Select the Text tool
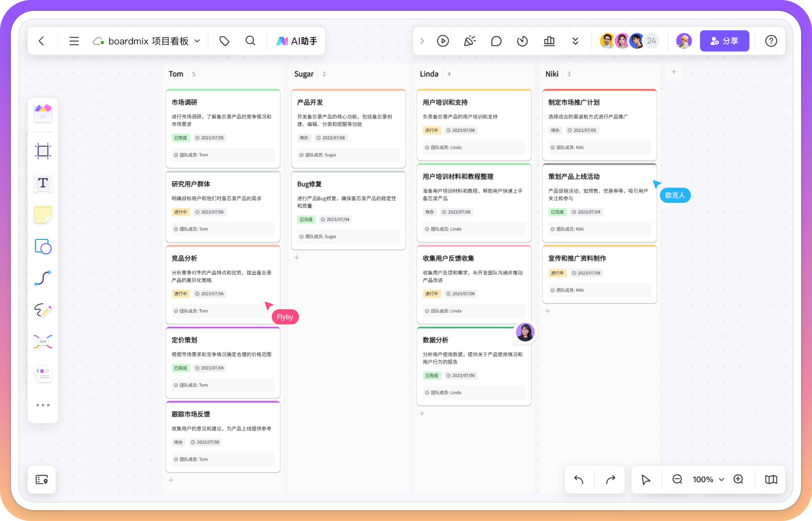Image resolution: width=812 pixels, height=521 pixels. (43, 183)
